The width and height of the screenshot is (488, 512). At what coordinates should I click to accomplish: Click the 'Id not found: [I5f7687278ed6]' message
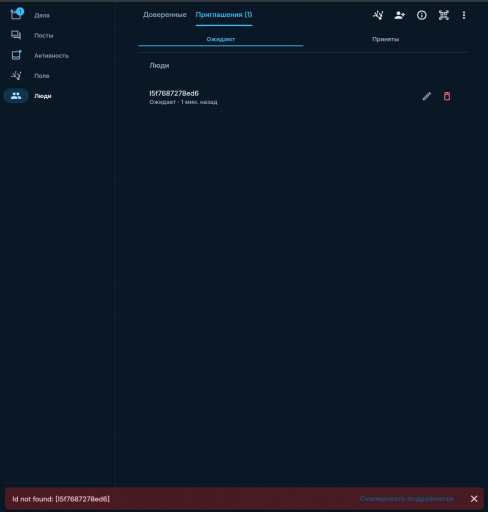pos(61,499)
